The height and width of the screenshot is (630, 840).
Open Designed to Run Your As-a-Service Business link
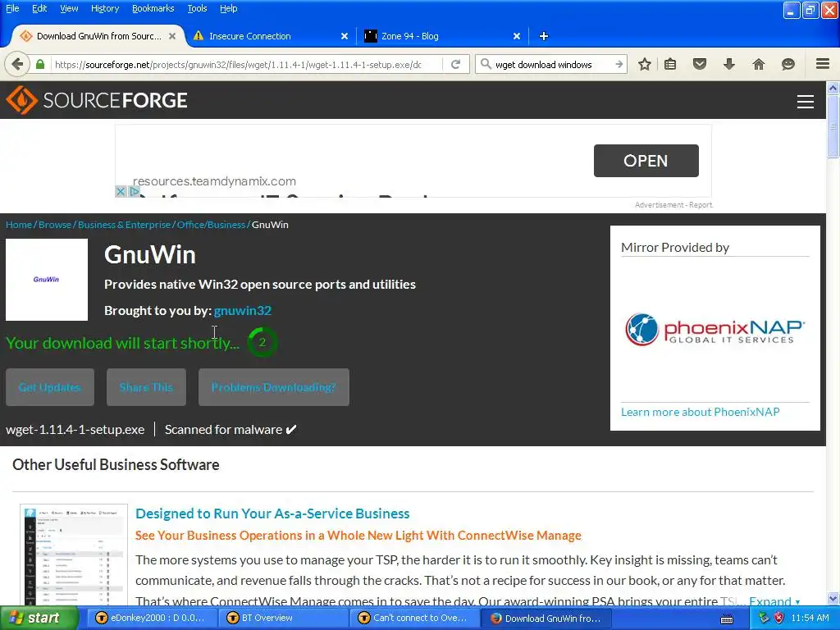click(x=272, y=514)
